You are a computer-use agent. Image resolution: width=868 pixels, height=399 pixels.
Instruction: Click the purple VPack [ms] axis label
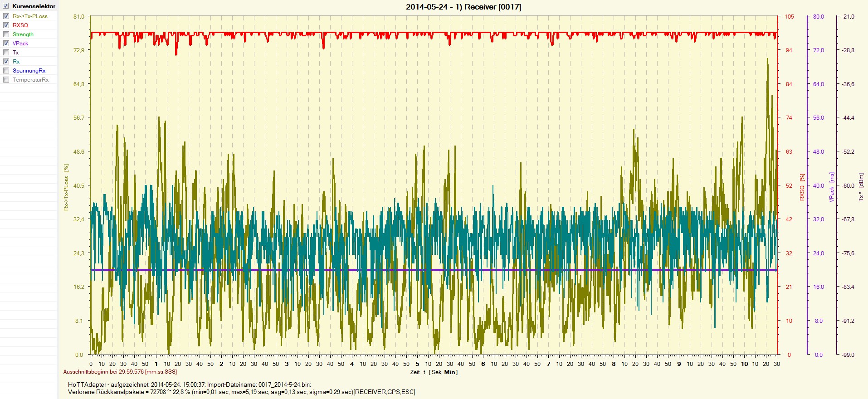click(x=832, y=187)
